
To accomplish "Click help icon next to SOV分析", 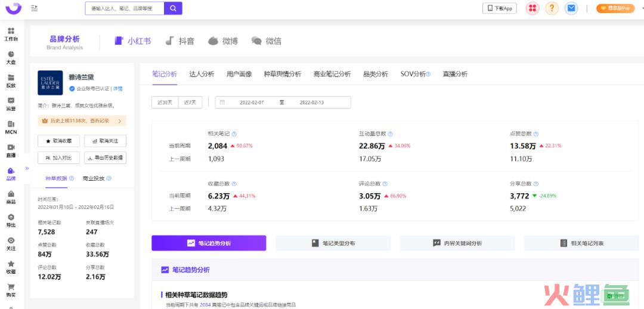I will [428, 75].
